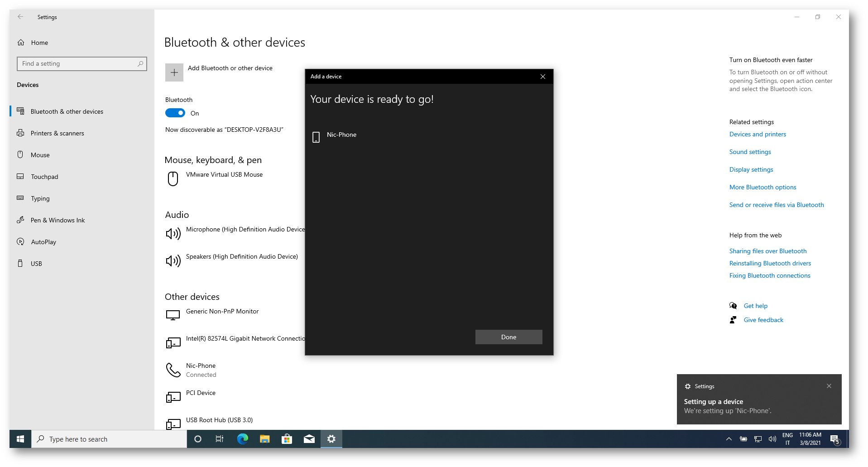Viewport: 868px width, 467px height.
Task: Select the Nic-Phone phone icon in dialog
Action: [x=316, y=137]
